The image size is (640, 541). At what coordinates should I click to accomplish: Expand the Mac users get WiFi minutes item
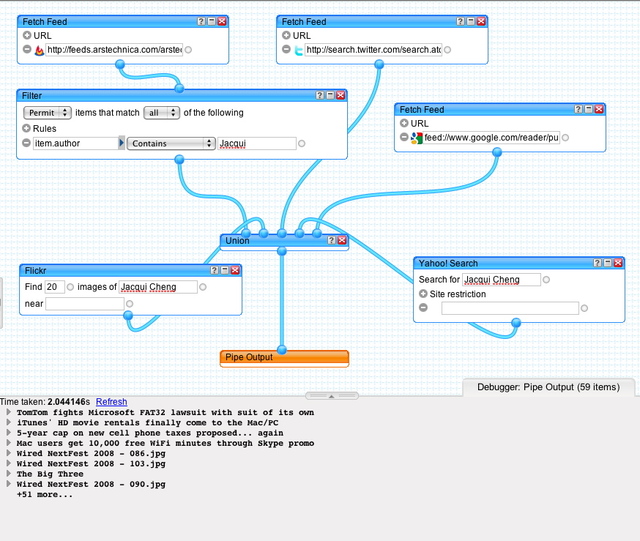pyautogui.click(x=8, y=443)
